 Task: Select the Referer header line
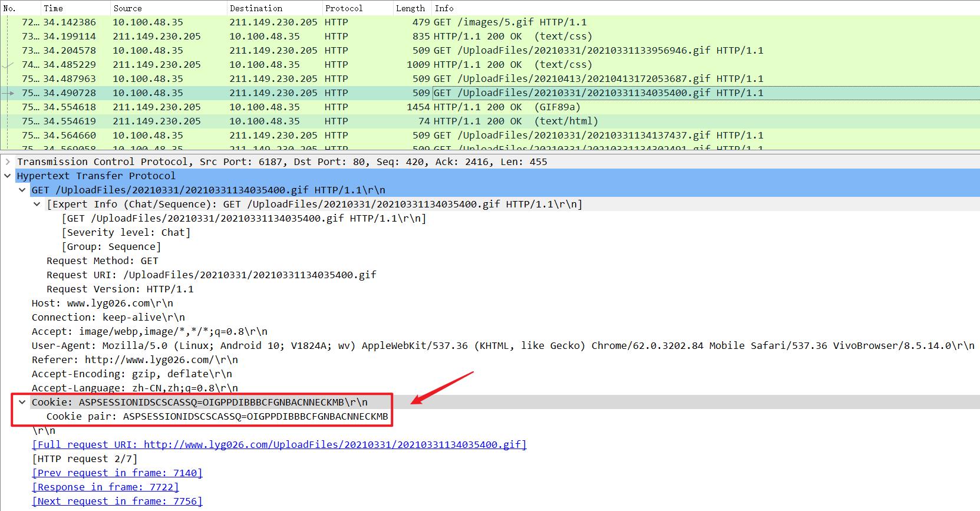pos(135,360)
